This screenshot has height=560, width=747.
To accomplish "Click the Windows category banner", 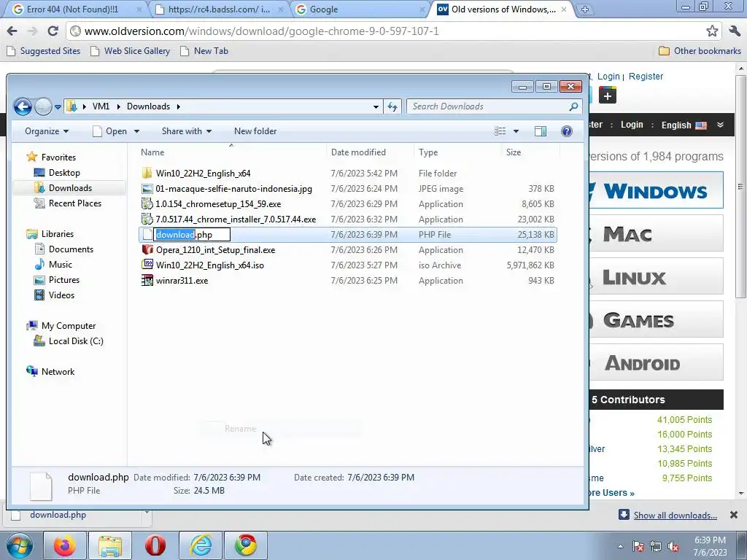I will click(656, 190).
